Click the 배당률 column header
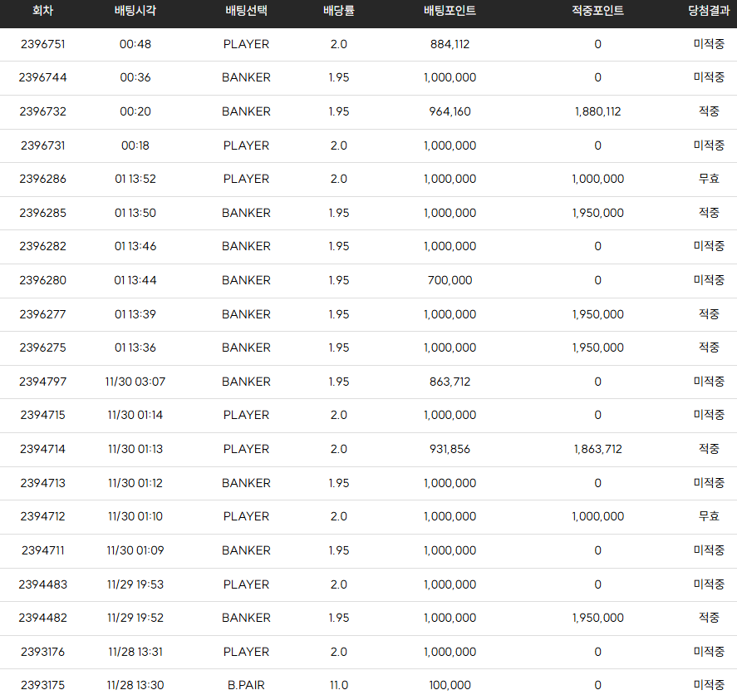Image resolution: width=737 pixels, height=700 pixels. [x=339, y=10]
